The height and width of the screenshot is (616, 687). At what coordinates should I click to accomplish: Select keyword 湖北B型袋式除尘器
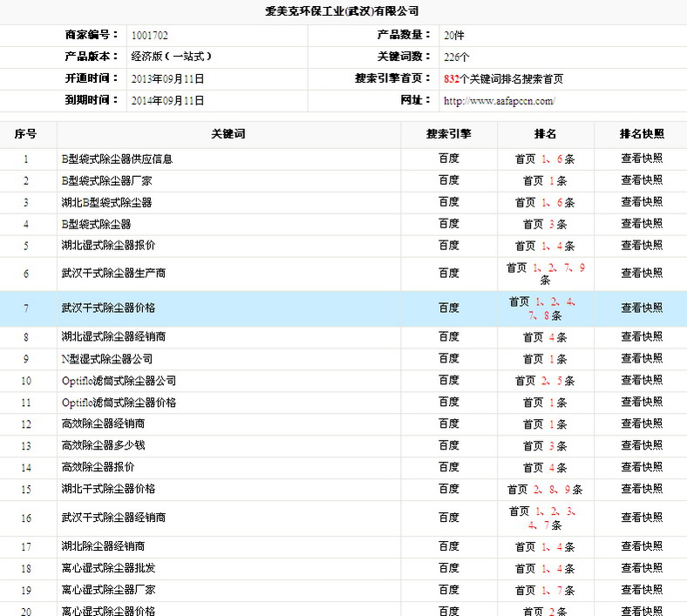tap(106, 203)
